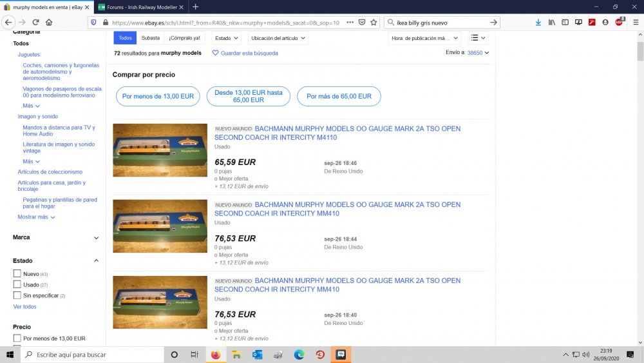This screenshot has width=644, height=363.
Task: Switch to the Subasta listing tab
Action: click(150, 38)
